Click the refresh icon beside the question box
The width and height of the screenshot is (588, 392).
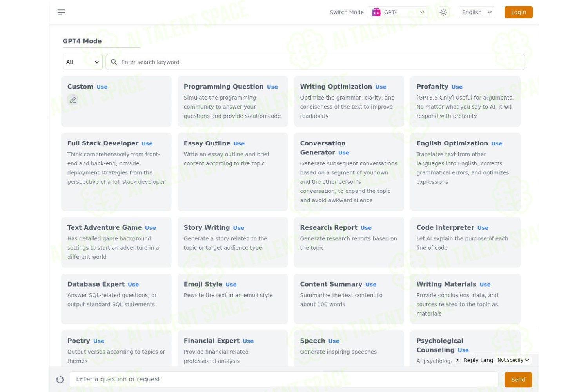[60, 379]
